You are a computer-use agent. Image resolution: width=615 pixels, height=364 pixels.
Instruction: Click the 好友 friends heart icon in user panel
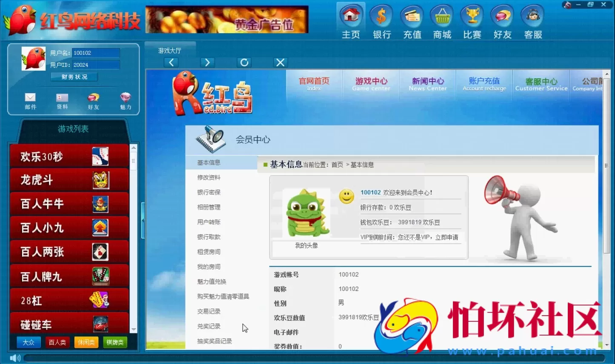93,100
